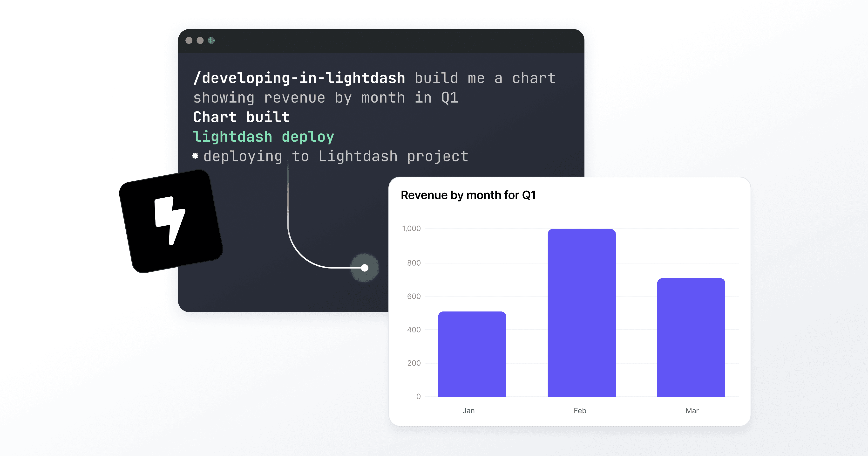Click the 1,000 y-axis label

coord(411,228)
